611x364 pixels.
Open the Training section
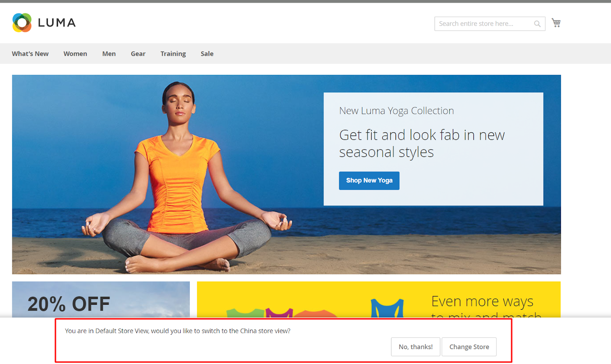click(173, 54)
